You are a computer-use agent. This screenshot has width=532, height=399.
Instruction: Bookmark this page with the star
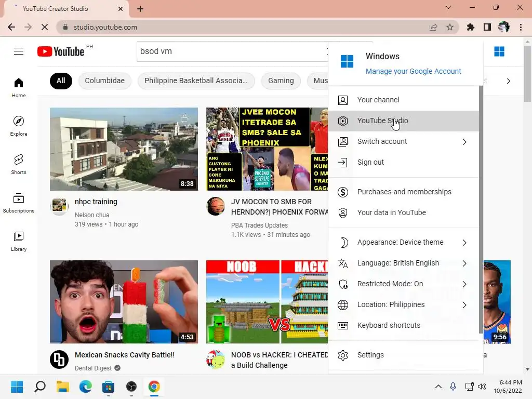[450, 27]
